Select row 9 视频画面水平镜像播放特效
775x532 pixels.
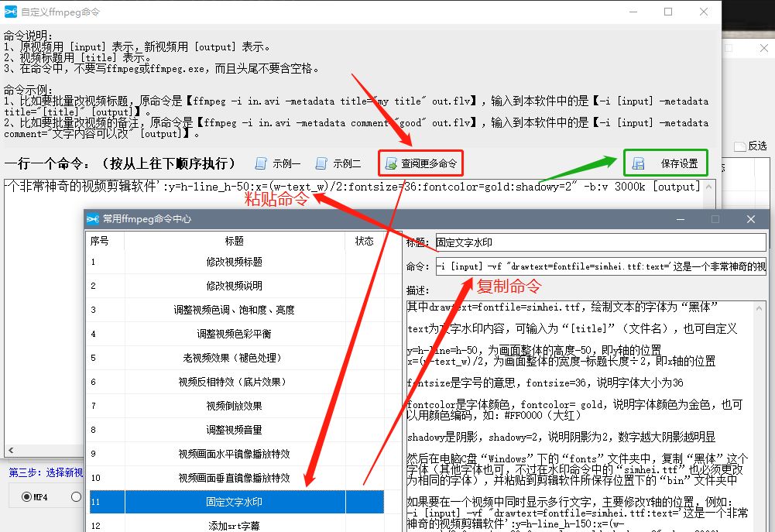236,454
